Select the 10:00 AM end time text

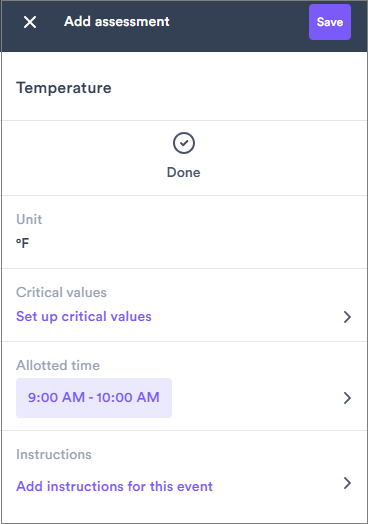point(128,398)
